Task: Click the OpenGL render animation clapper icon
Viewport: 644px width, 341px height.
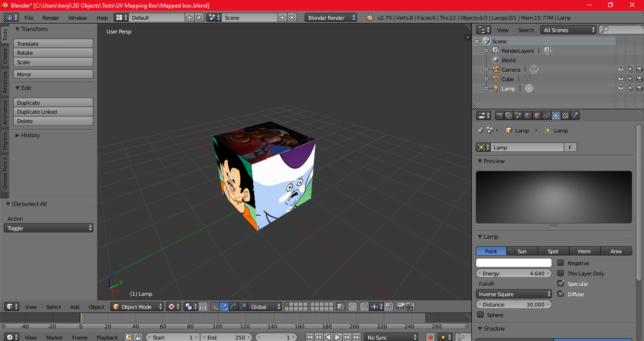Action: pyautogui.click(x=410, y=307)
